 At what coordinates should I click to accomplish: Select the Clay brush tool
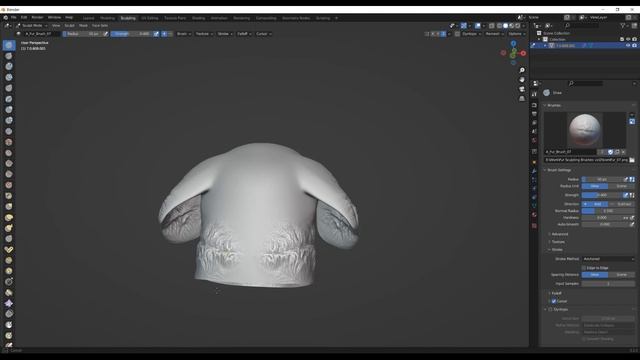(x=9, y=67)
